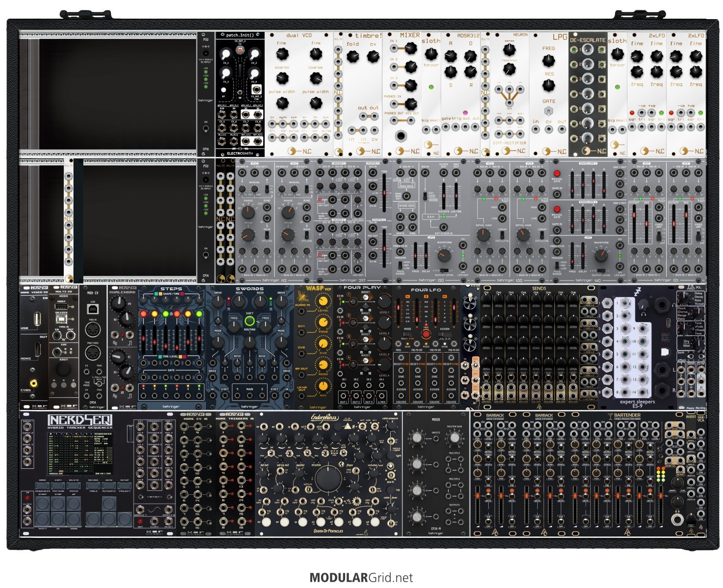
Task: Push the red Manual Gate button on Envelope 1
Action: point(557,173)
